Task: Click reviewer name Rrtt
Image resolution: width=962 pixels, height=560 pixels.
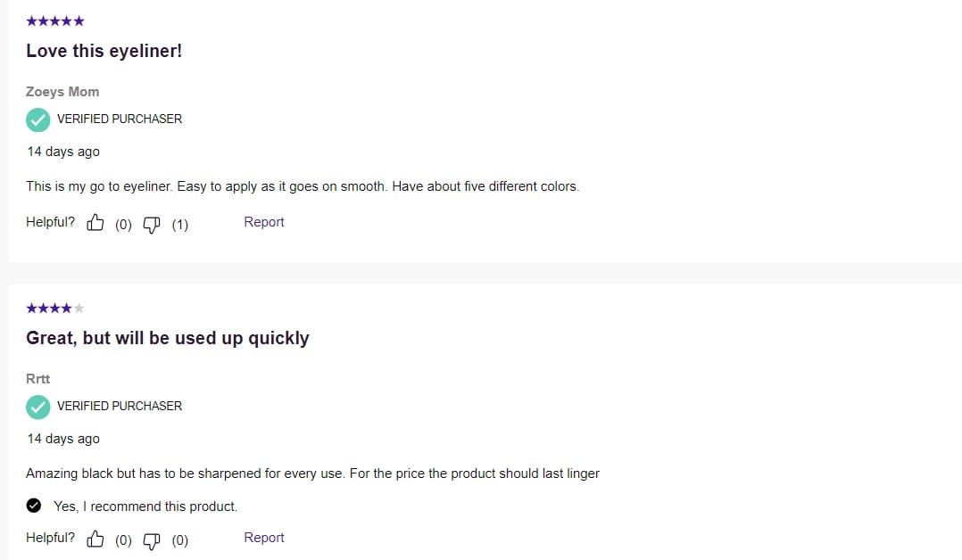Action: point(38,378)
